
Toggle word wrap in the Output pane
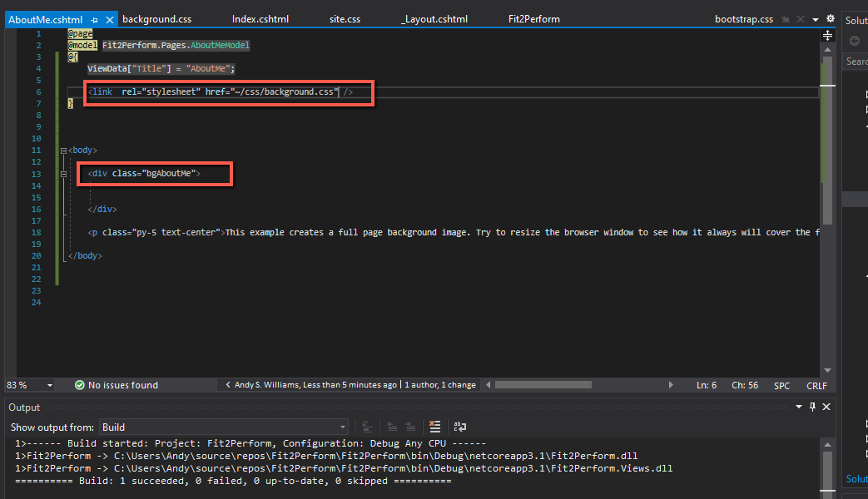pyautogui.click(x=460, y=427)
